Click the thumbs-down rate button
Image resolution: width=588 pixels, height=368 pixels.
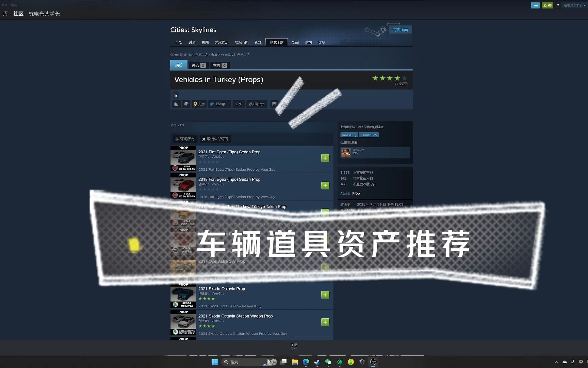coord(186,104)
